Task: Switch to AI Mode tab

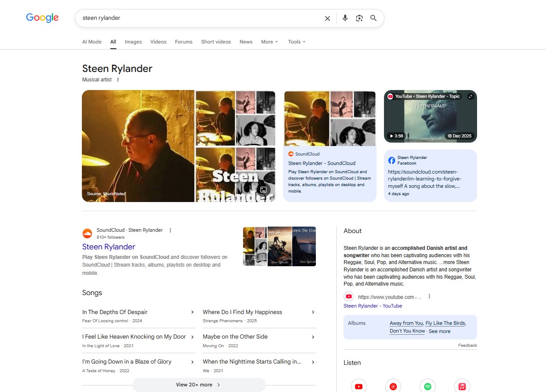Action: pos(92,42)
